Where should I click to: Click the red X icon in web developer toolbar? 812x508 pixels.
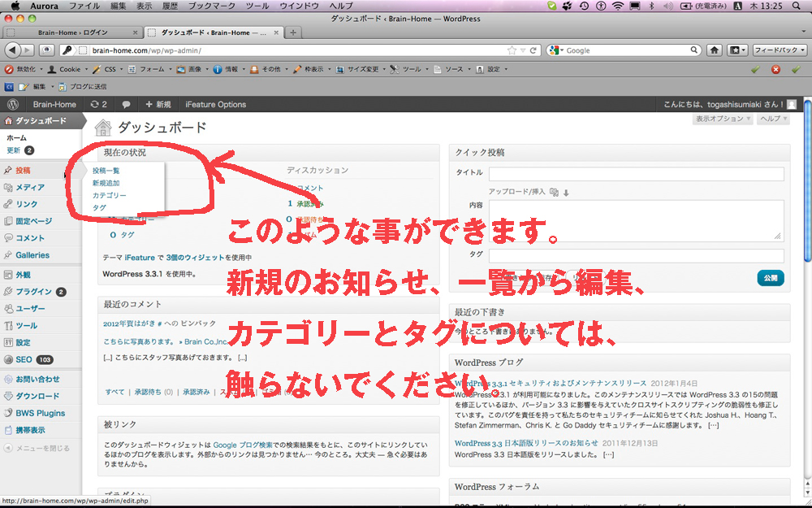[775, 69]
